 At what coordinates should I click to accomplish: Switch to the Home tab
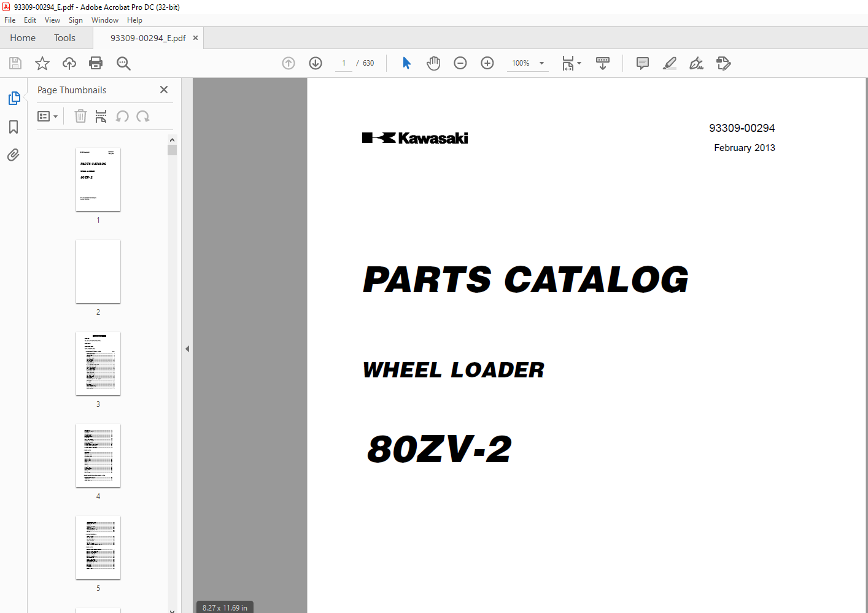tap(23, 38)
